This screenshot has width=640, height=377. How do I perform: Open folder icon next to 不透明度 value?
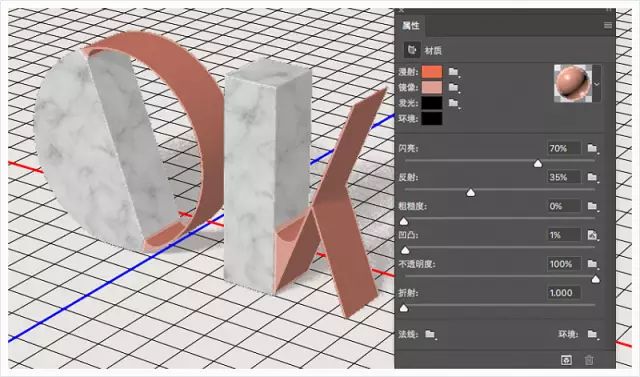tap(592, 264)
